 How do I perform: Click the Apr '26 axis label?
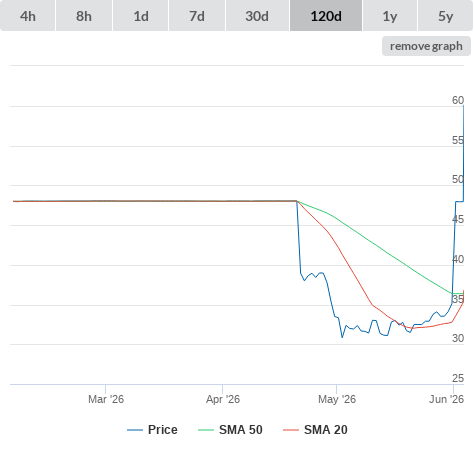pos(223,399)
